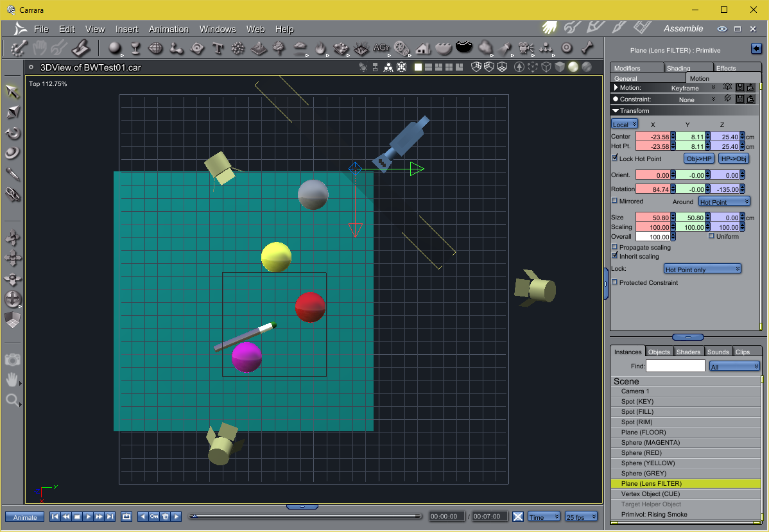This screenshot has width=769, height=532.
Task: Enable the Uniform scaling checkbox
Action: click(712, 236)
